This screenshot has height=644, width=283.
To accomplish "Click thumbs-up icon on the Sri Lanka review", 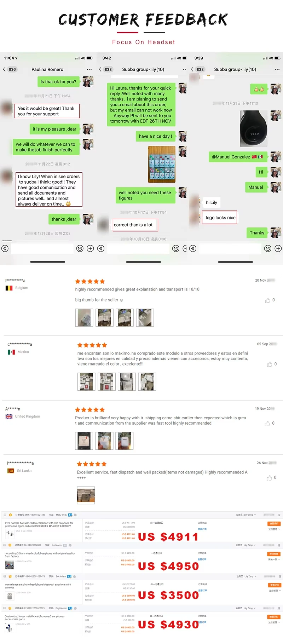I will click(x=269, y=478).
